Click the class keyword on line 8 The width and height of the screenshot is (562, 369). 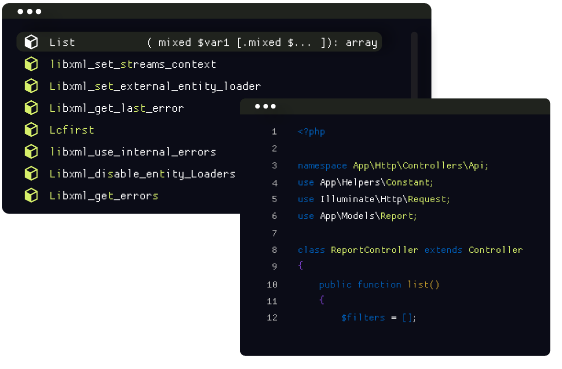[311, 250]
